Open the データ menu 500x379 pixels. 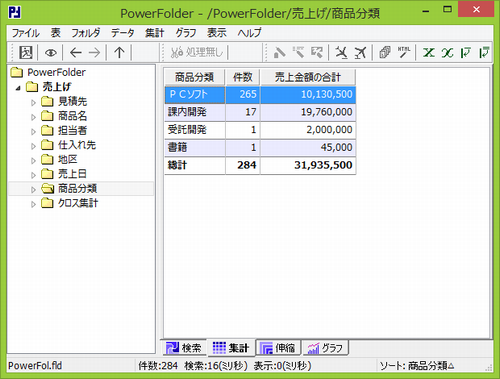point(123,33)
